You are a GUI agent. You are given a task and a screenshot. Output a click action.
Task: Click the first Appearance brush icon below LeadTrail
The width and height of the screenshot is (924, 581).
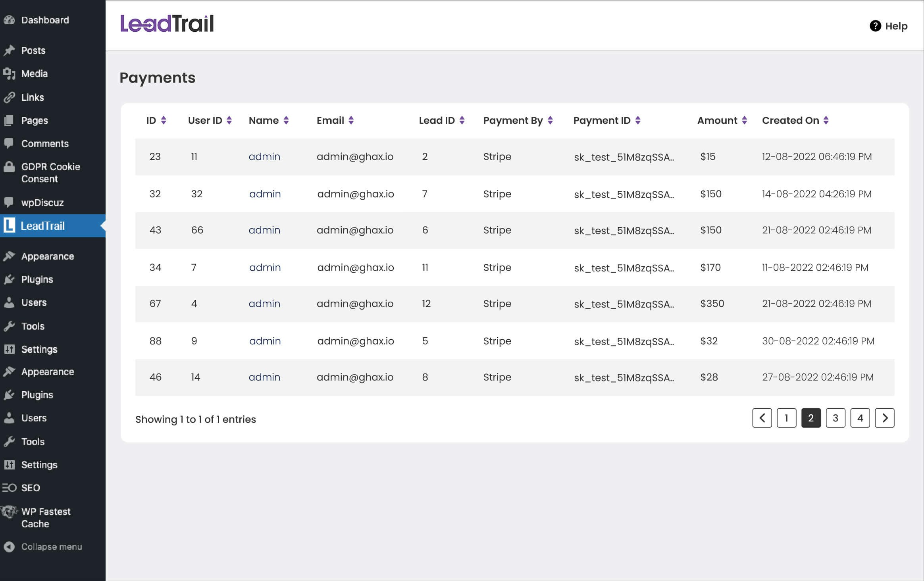[9, 256]
